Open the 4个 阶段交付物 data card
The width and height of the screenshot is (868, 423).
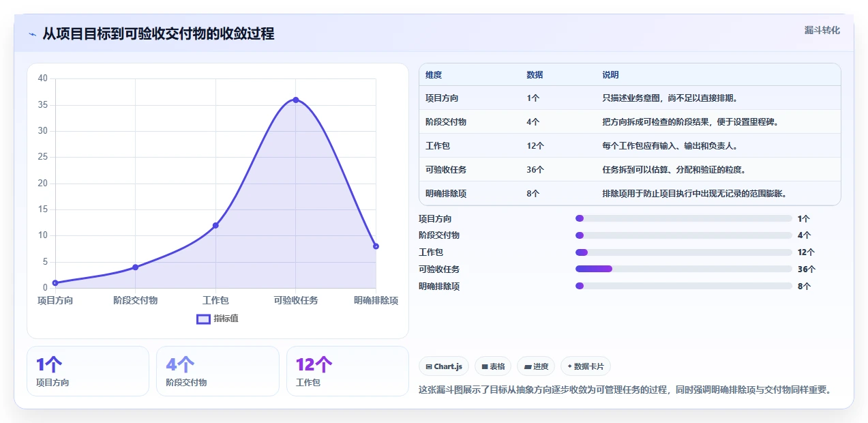(x=218, y=371)
